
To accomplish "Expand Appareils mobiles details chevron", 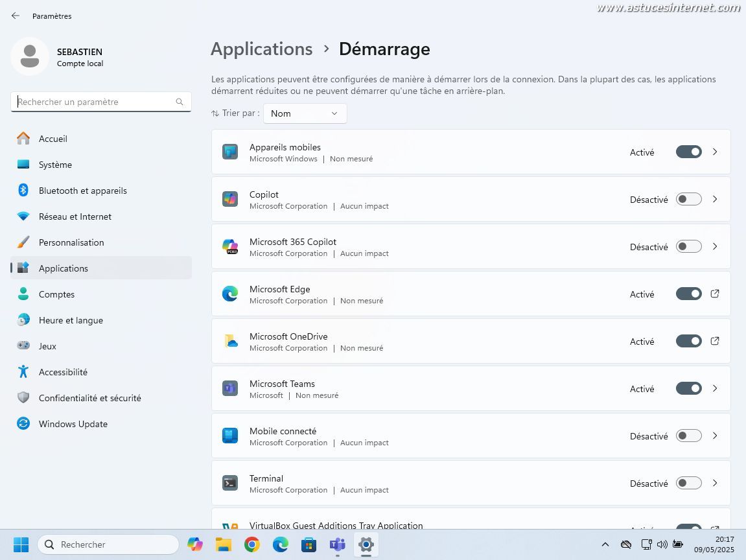I will click(x=715, y=152).
